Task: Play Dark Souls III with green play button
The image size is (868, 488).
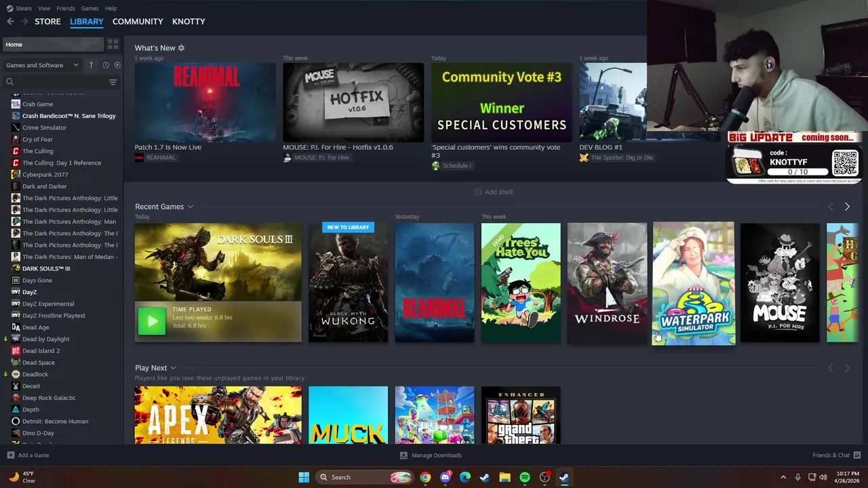Action: 152,322
